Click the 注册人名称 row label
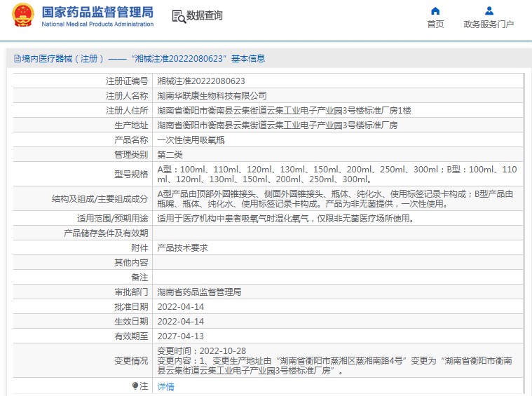Viewport: 532px width, 396px height. pos(127,96)
